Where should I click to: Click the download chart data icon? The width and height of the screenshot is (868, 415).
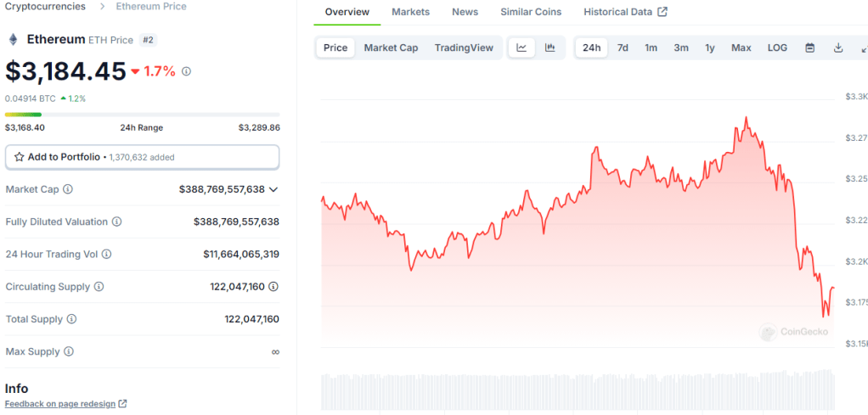(837, 48)
